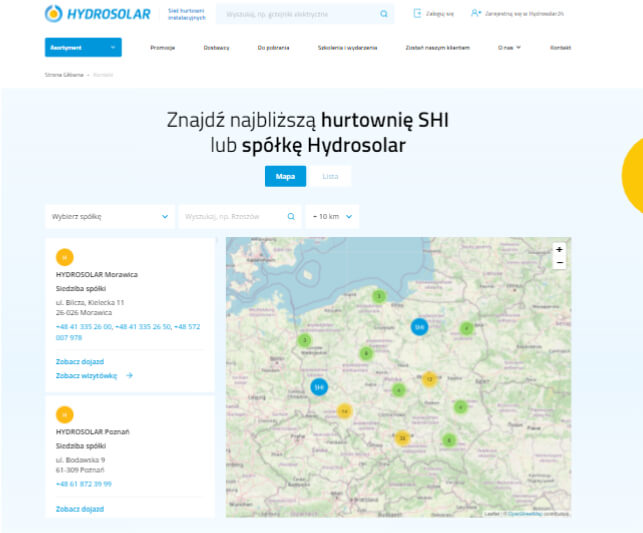Click the green cluster marker near Rzeszów
The image size is (643, 533).
click(449, 440)
